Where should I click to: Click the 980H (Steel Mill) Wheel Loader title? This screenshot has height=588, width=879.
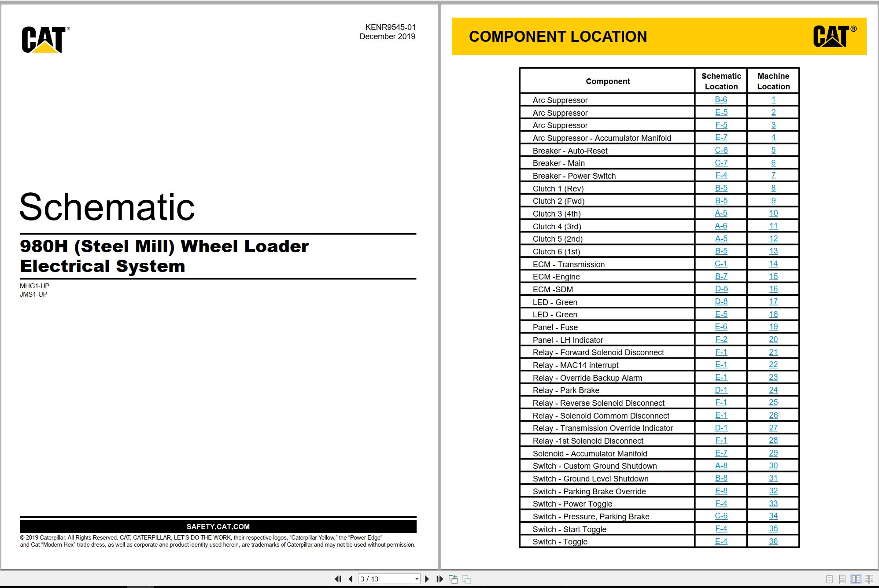click(x=164, y=246)
